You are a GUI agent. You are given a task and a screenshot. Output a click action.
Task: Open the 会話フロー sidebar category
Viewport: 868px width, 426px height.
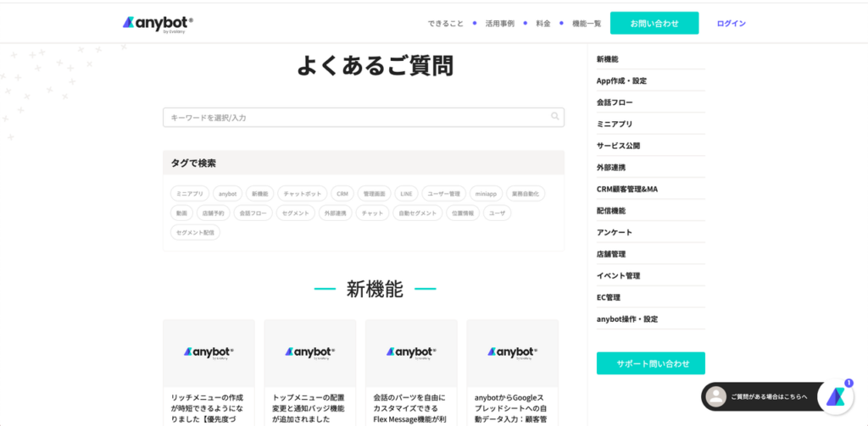(615, 102)
